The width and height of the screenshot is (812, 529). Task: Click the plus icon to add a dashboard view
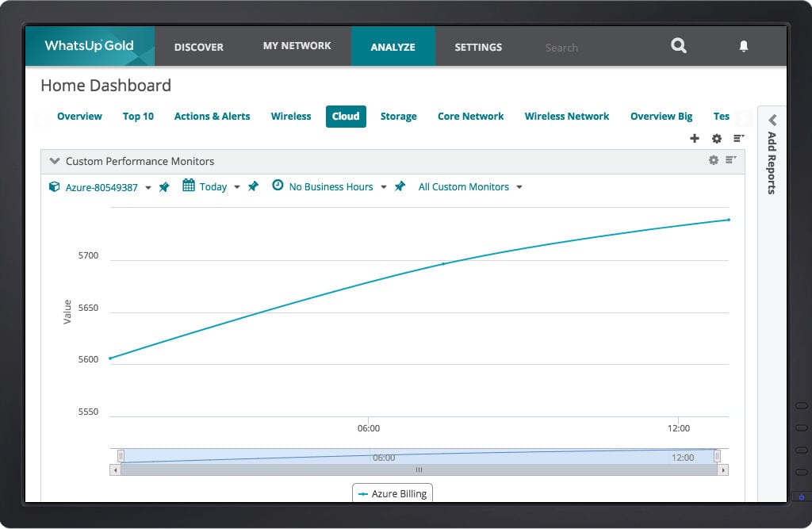[695, 138]
